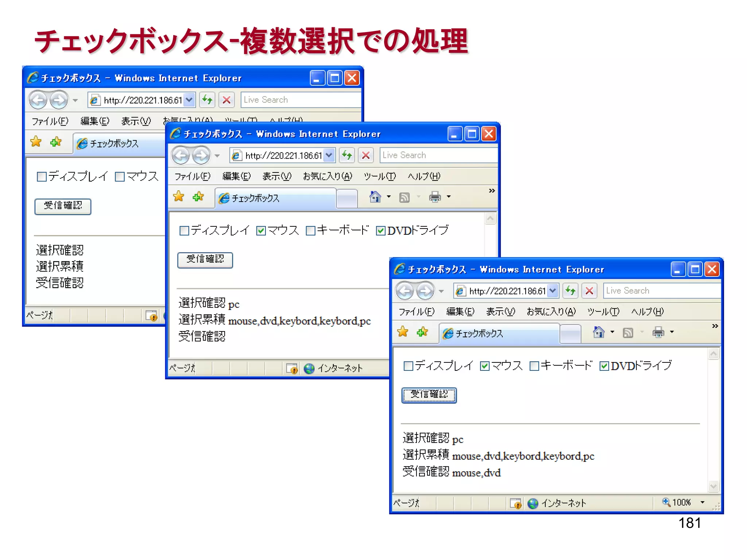Expand Home button dropdown in front window
747x560 pixels.
coord(612,332)
